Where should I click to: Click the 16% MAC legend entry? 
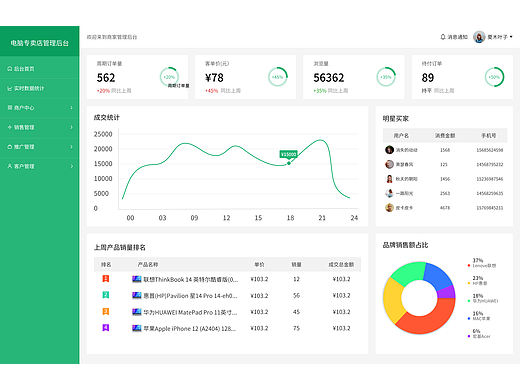click(479, 316)
